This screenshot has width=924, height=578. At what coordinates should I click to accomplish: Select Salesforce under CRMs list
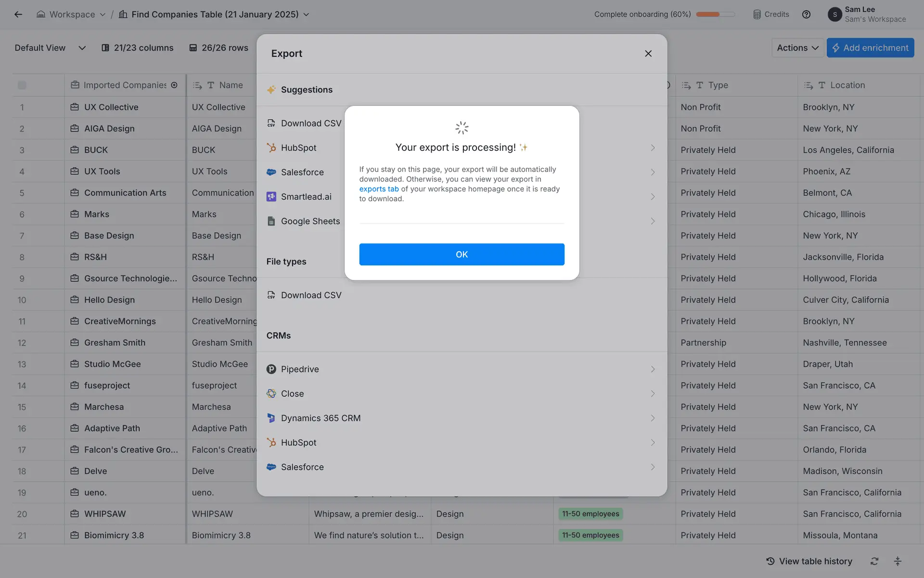(x=302, y=467)
